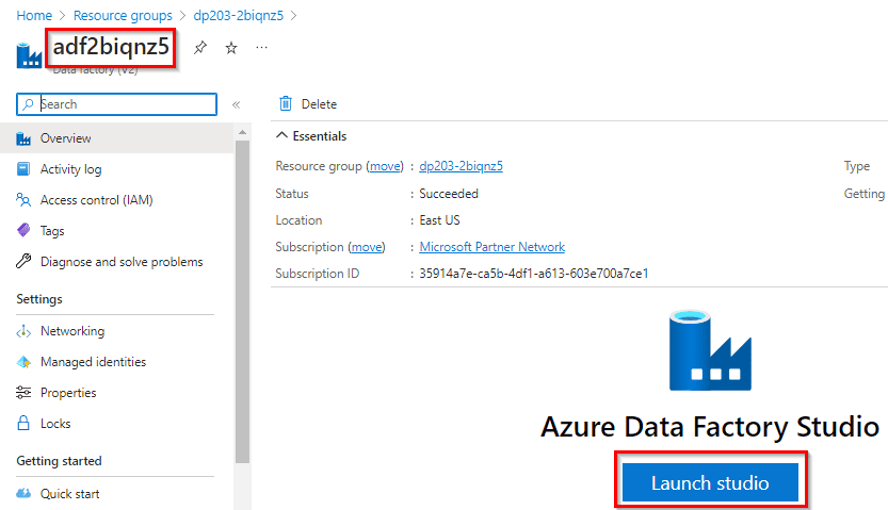Viewport: 888px width, 510px height.
Task: Click the Overview menu icon
Action: coord(23,138)
